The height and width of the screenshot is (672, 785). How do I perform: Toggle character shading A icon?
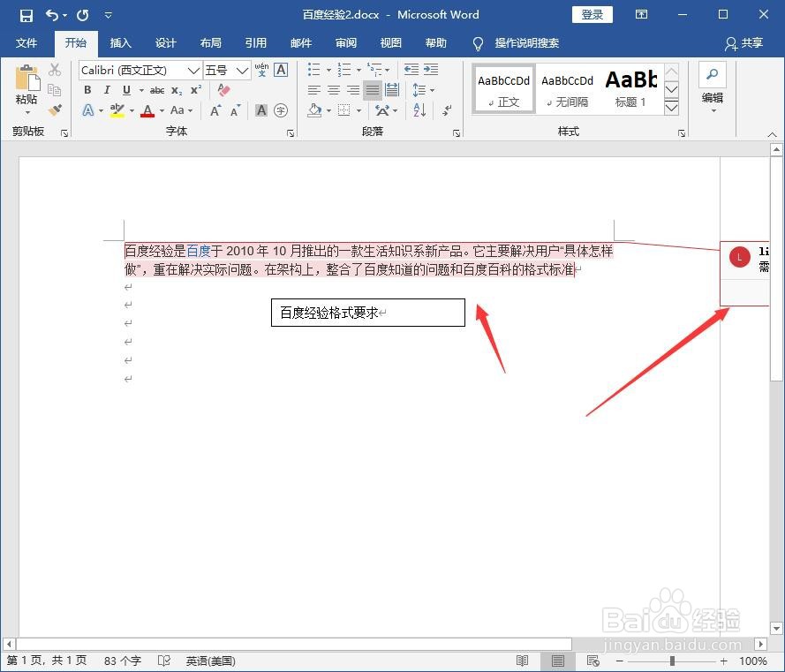click(x=261, y=110)
